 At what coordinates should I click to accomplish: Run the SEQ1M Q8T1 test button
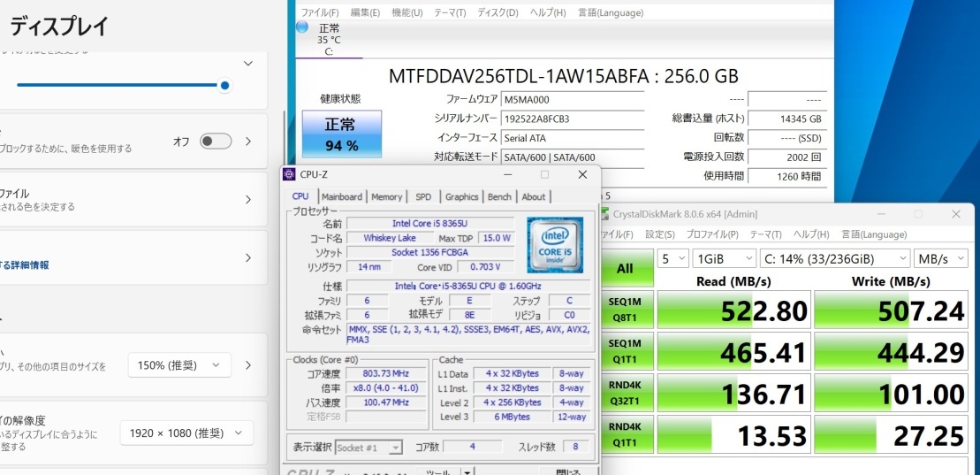625,310
